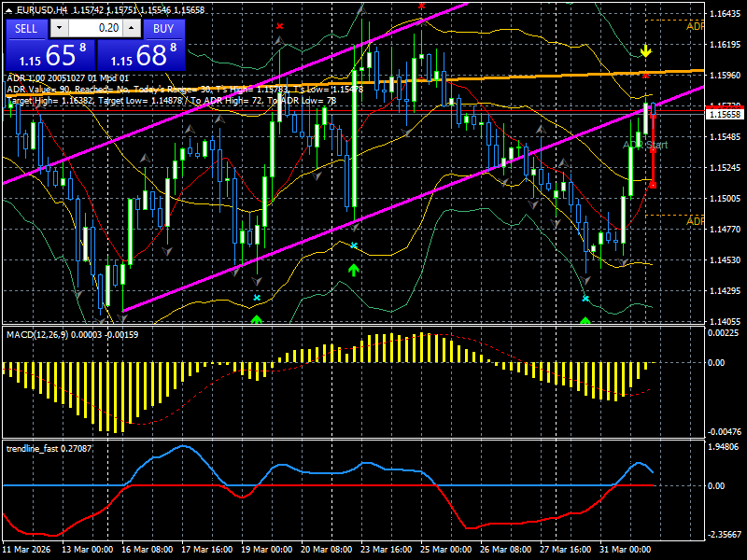Buy at the 1.15 68 ask price tile
This screenshot has height=560, width=747.
click(141, 55)
